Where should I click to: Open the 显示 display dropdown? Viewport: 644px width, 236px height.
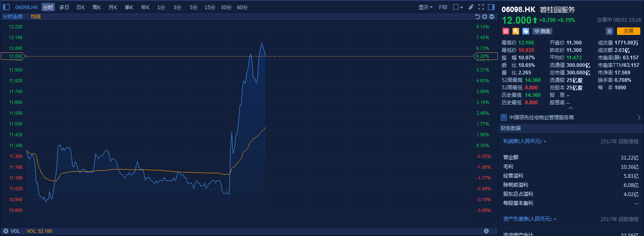click(x=425, y=7)
